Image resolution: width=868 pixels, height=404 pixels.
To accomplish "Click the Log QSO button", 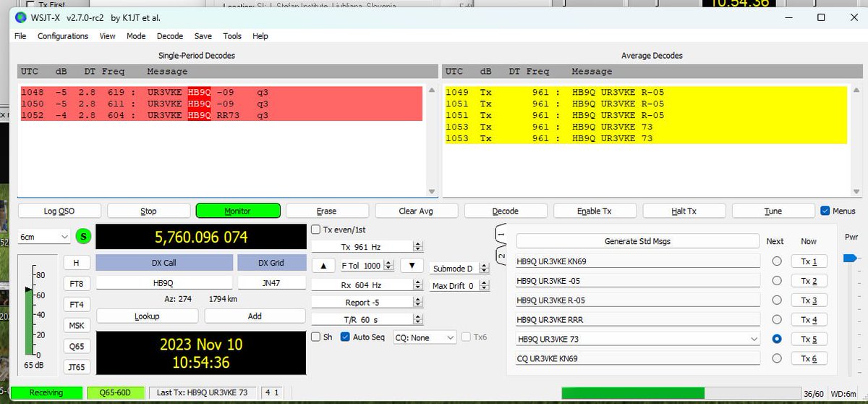I will coord(59,211).
